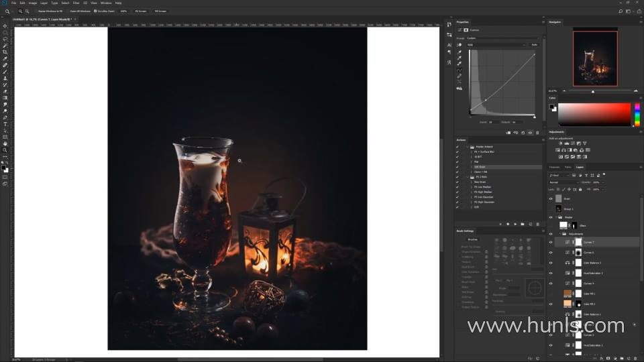The width and height of the screenshot is (644, 362).
Task: Reset the Curves adjustment to defaults
Action: (x=523, y=133)
